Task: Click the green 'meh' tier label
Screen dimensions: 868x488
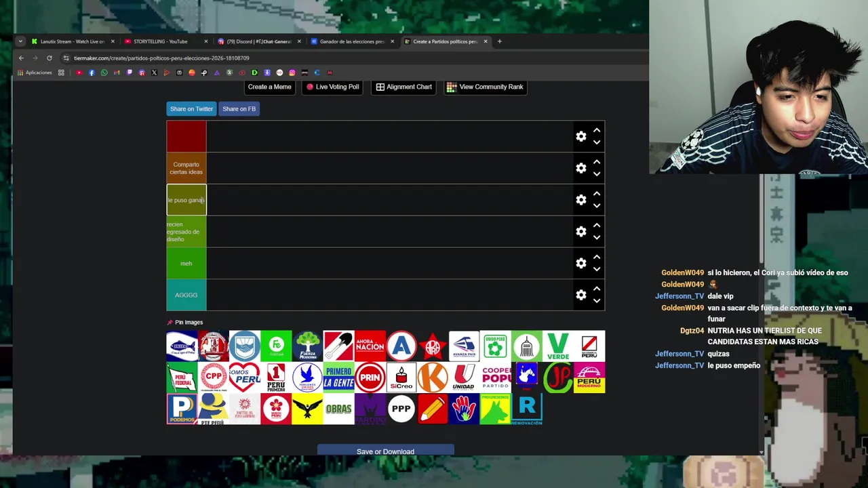Action: point(186,263)
